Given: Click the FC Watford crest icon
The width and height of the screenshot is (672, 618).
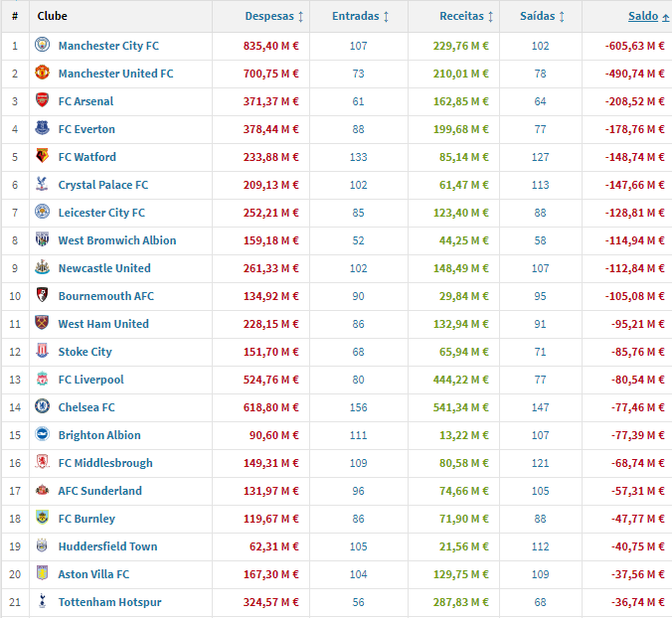Looking at the screenshot, I should pos(42,157).
